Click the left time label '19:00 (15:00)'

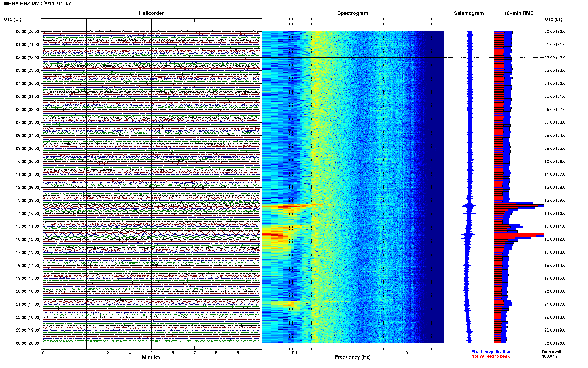pyautogui.click(x=28, y=278)
